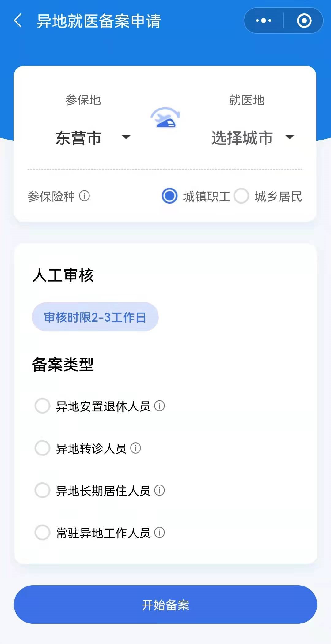Show info for 常驻异地工作人员
The image size is (331, 644).
click(x=159, y=533)
